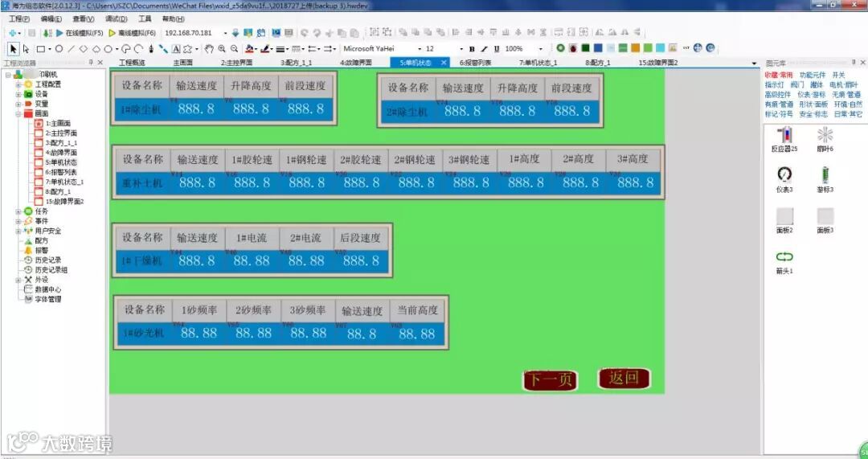
Task: Open the Microsoft YaHei font dropdown
Action: (420, 49)
